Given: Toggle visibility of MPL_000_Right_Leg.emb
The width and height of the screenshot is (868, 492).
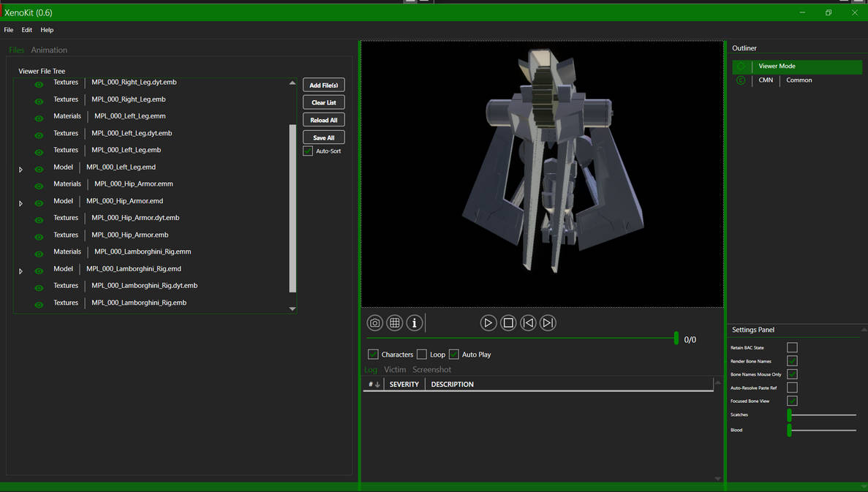Looking at the screenshot, I should coord(39,102).
